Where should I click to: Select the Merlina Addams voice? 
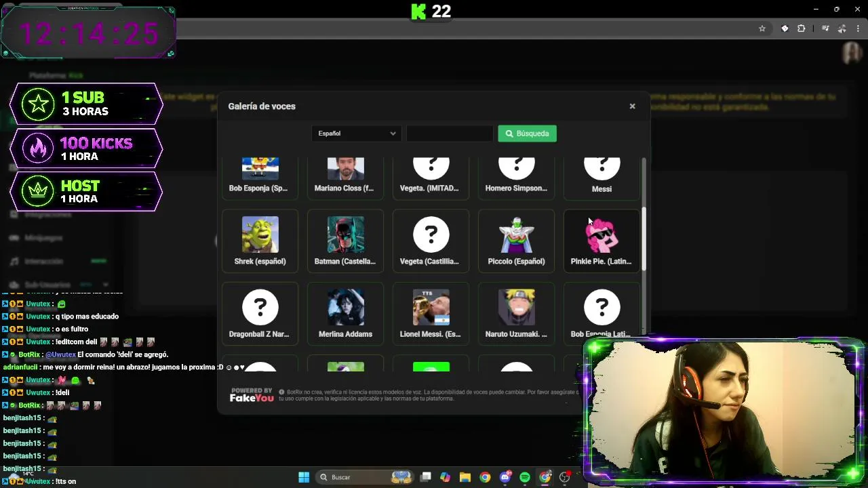coord(345,314)
